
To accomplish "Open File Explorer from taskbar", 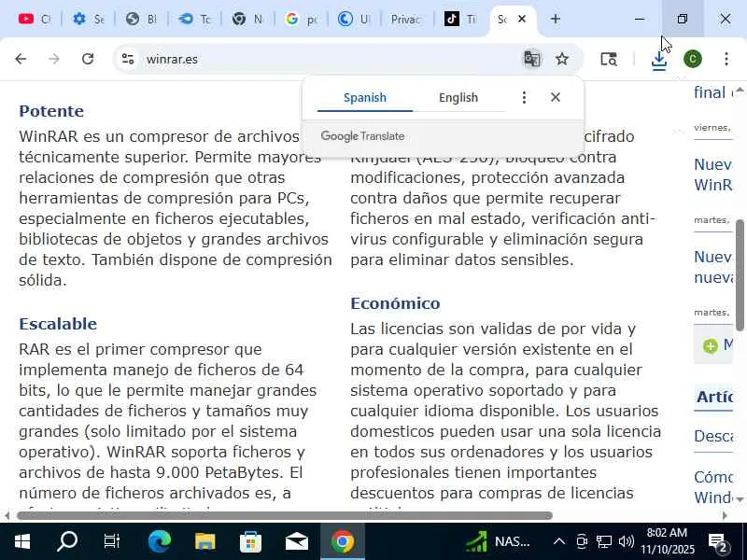I will pos(204,541).
